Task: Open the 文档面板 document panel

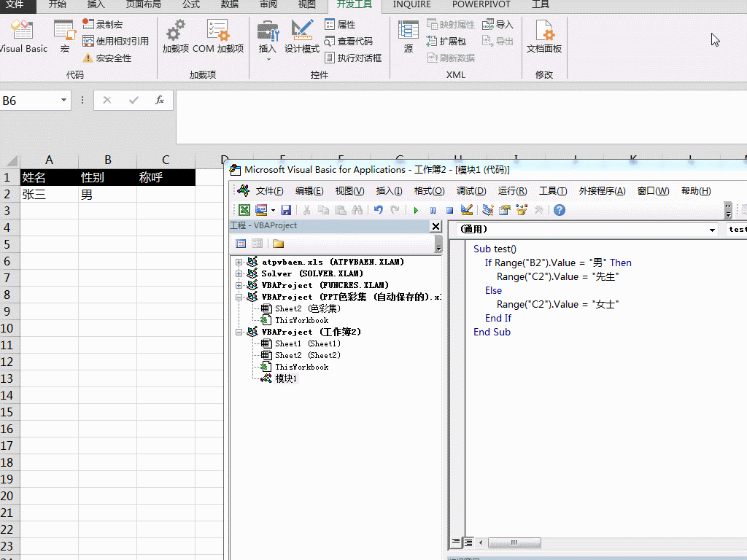Action: (544, 36)
